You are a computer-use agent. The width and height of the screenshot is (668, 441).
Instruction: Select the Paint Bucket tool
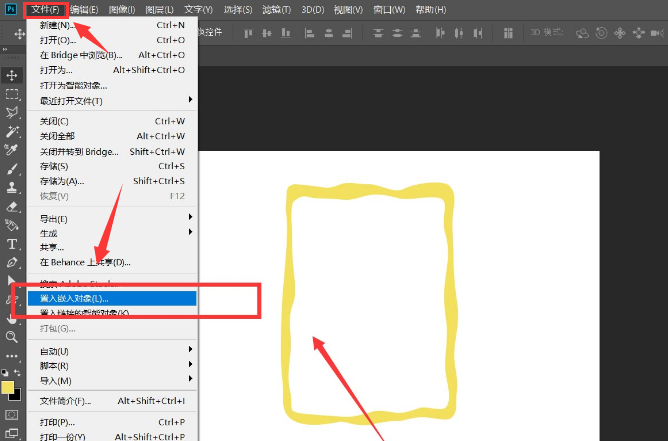(x=12, y=225)
